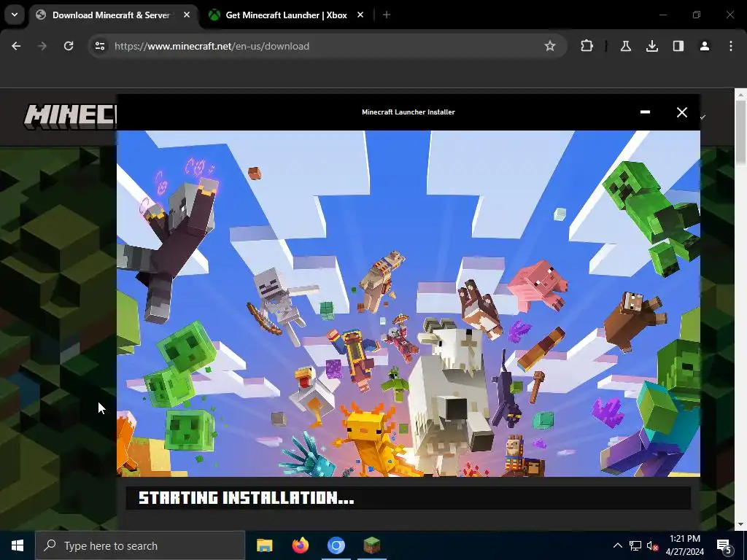The height and width of the screenshot is (560, 747).
Task: Open the browser extensions puzzle icon
Action: 587,46
